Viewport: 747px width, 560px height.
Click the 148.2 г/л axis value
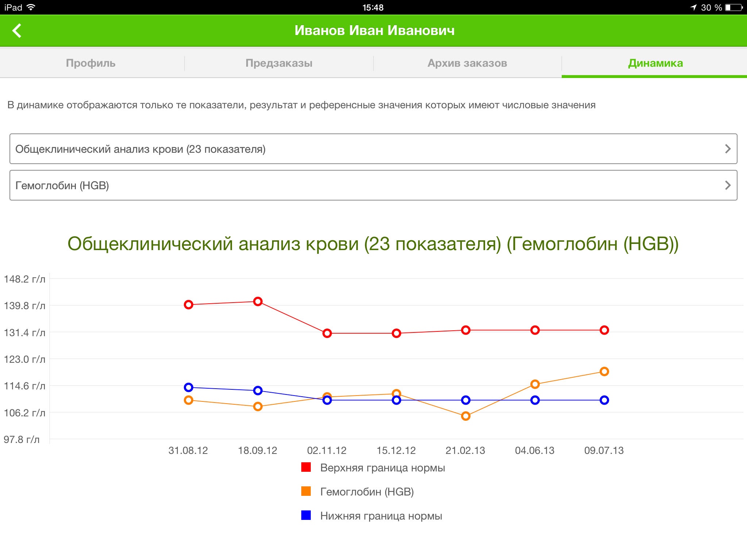(25, 279)
